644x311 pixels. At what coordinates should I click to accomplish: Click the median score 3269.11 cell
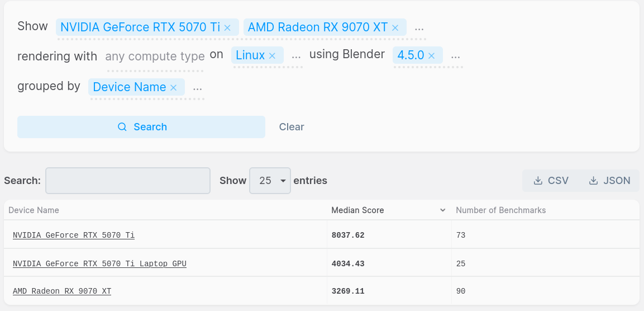coord(348,291)
